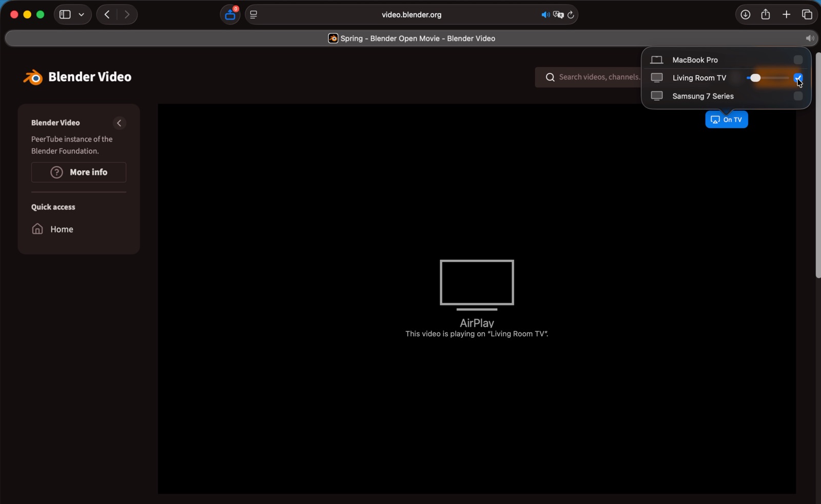The width and height of the screenshot is (821, 504).
Task: Open a new tab with the plus icon
Action: pyautogui.click(x=786, y=14)
